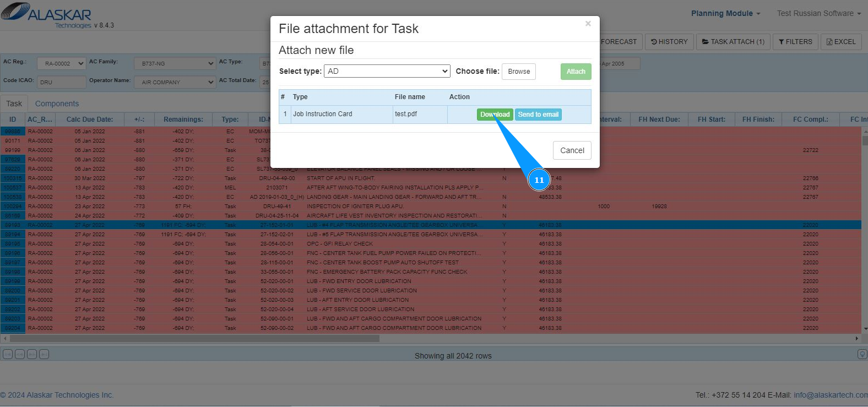Viewport: 868px width, 407px height.
Task: Cancel the file attachment dialog
Action: (x=572, y=150)
